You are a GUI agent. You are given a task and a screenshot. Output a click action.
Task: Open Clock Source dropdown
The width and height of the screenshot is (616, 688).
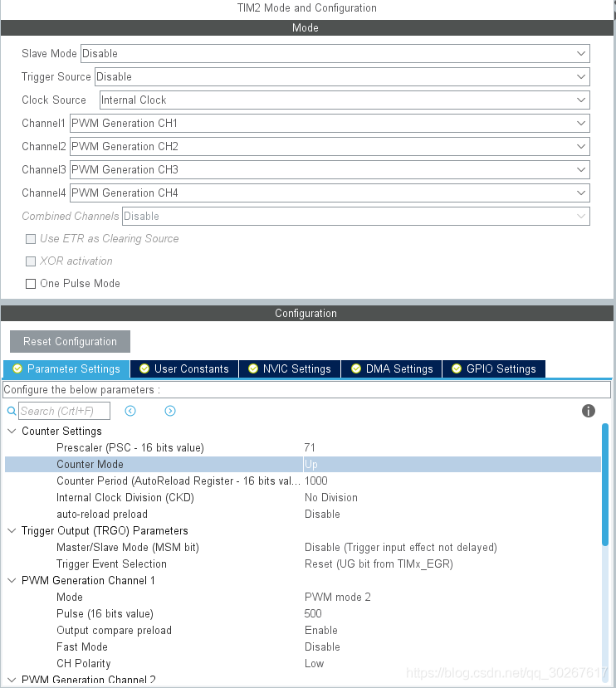click(x=345, y=100)
